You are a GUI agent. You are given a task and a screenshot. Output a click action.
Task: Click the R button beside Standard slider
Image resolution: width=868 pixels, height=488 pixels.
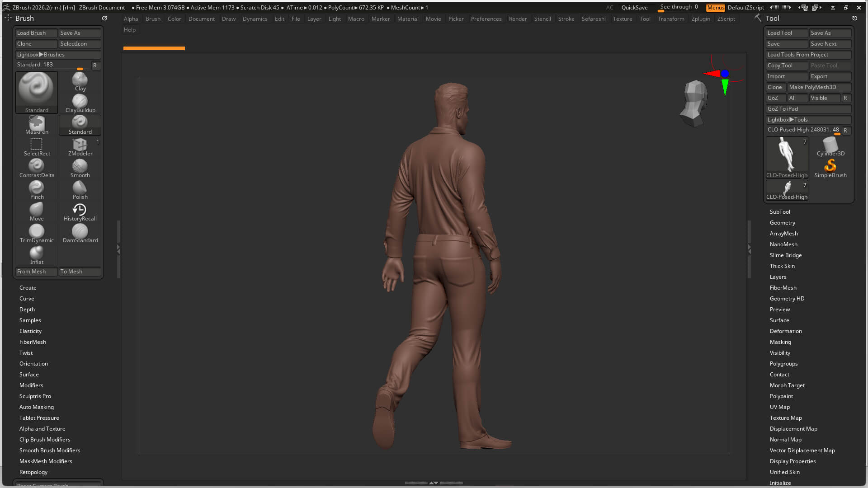tap(95, 66)
